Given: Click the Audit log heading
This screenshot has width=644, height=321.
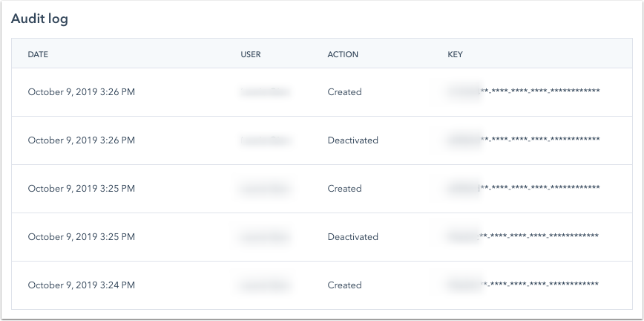Looking at the screenshot, I should coord(39,20).
